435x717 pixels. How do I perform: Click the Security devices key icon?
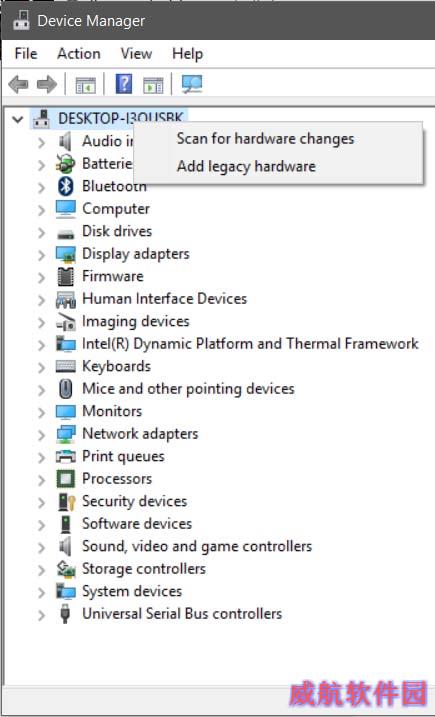66,502
